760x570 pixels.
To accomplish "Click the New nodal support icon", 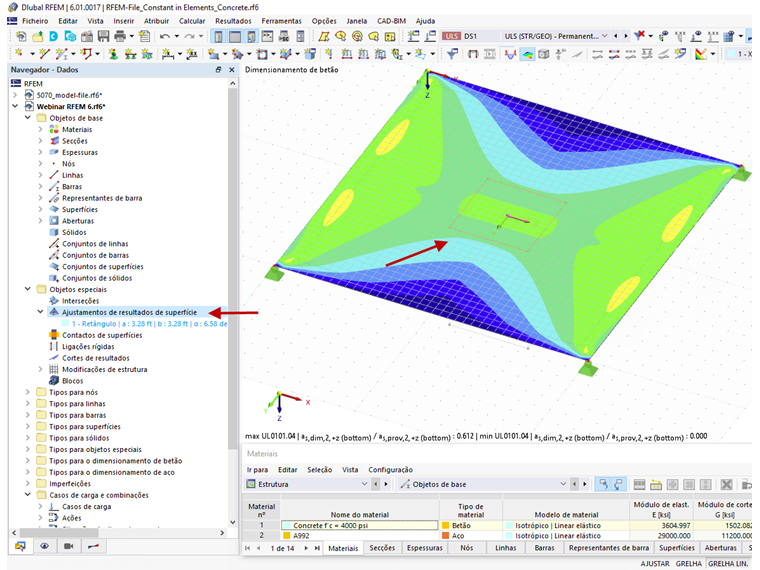I will pyautogui.click(x=113, y=54).
